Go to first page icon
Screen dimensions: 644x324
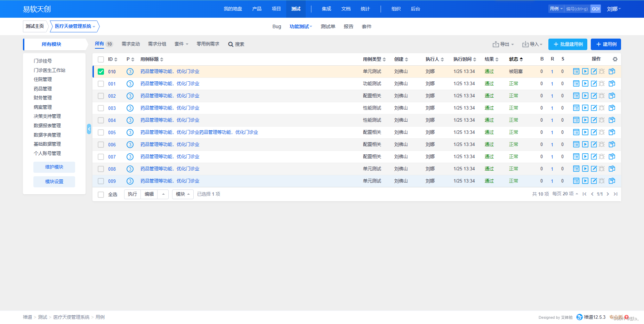[585, 194]
